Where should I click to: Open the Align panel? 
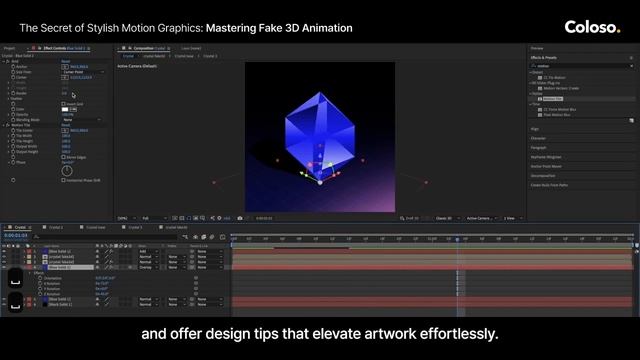coord(535,129)
